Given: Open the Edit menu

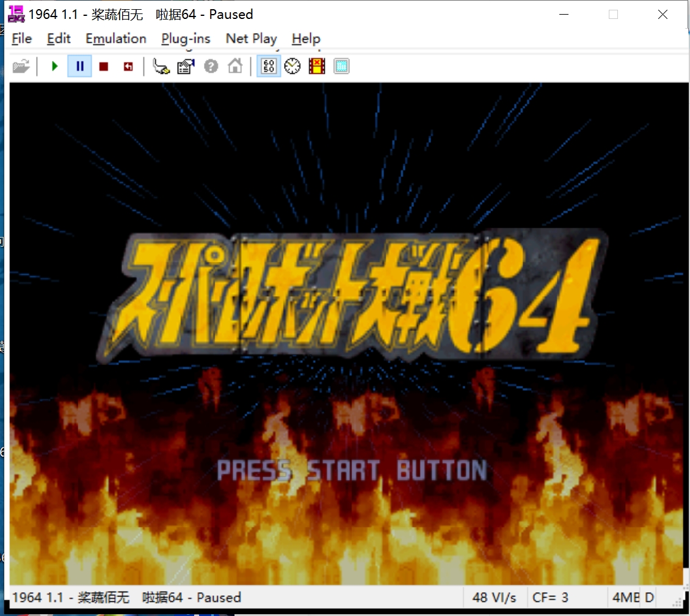Looking at the screenshot, I should coord(59,38).
